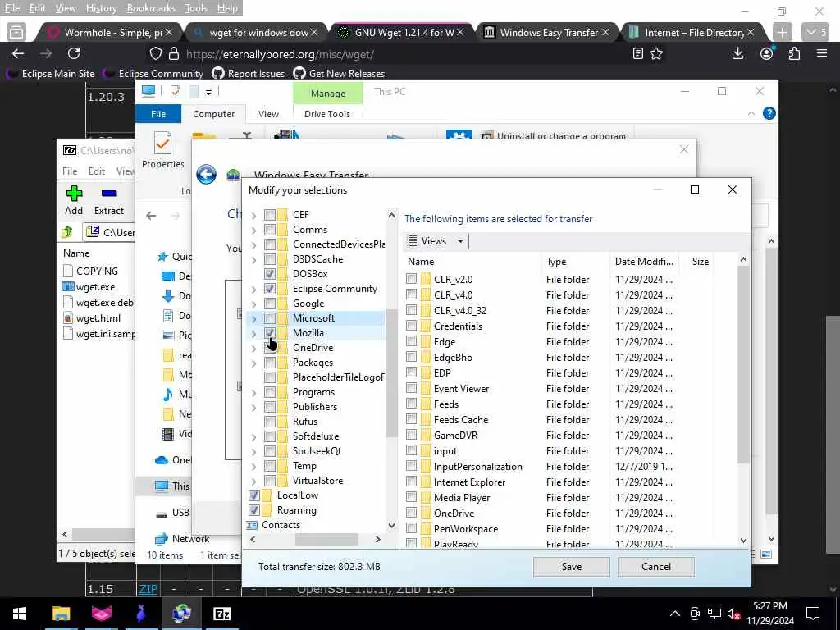Toggle the DOSBox checkbox
The height and width of the screenshot is (630, 840).
click(x=270, y=274)
